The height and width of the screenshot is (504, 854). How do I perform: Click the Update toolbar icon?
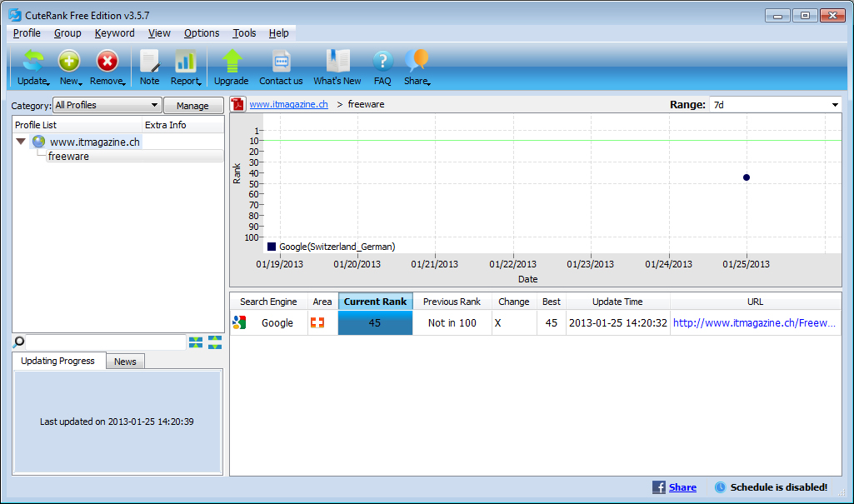[x=32, y=61]
